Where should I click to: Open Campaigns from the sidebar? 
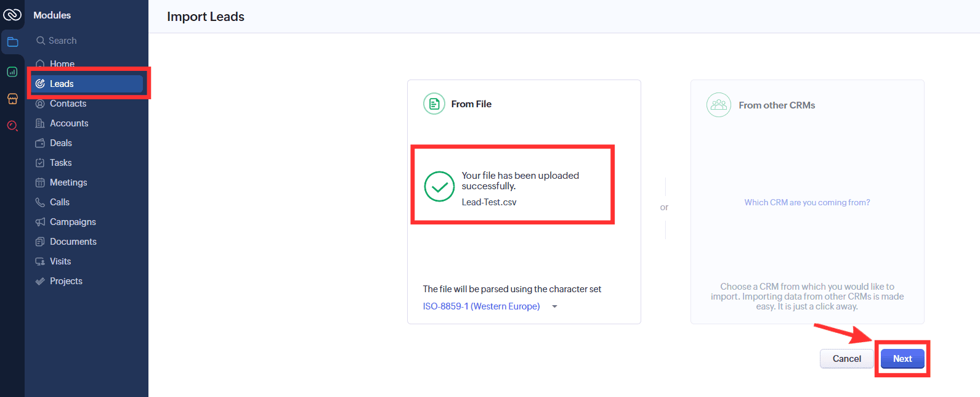73,222
